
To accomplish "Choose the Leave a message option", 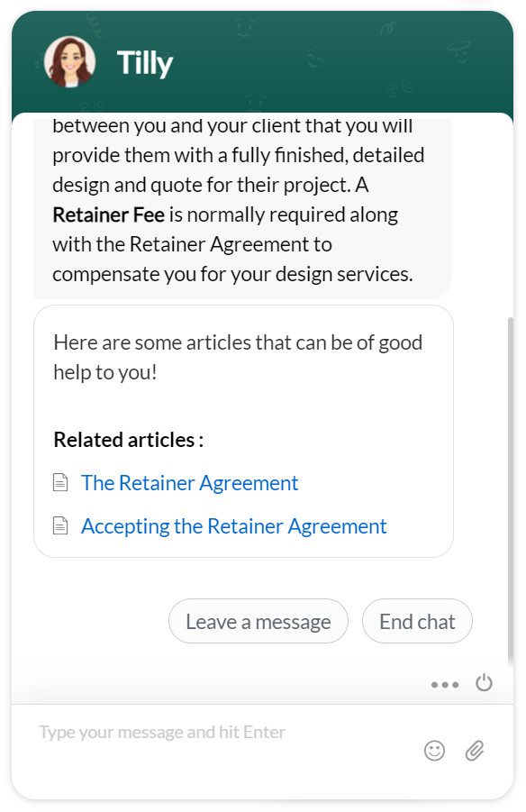I will (x=258, y=622).
